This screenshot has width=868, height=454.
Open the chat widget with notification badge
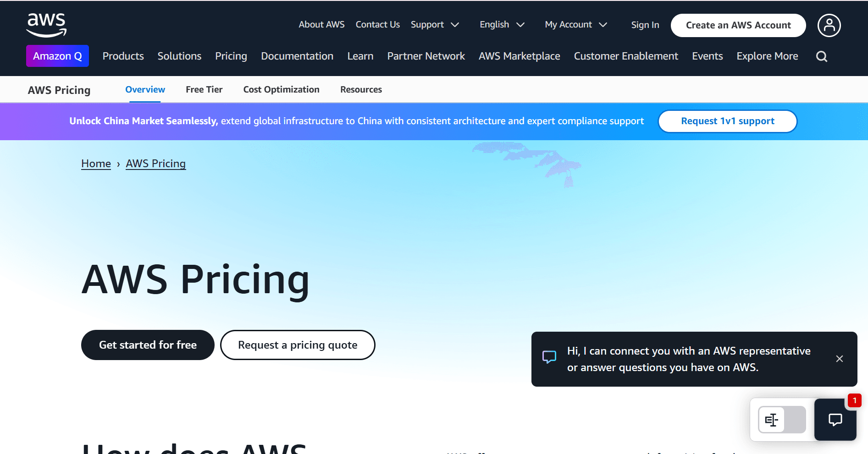click(835, 420)
